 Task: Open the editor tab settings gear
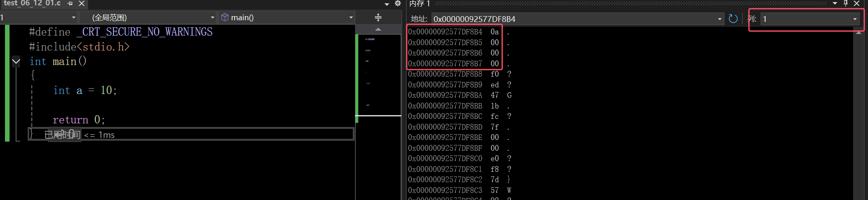pos(398,4)
